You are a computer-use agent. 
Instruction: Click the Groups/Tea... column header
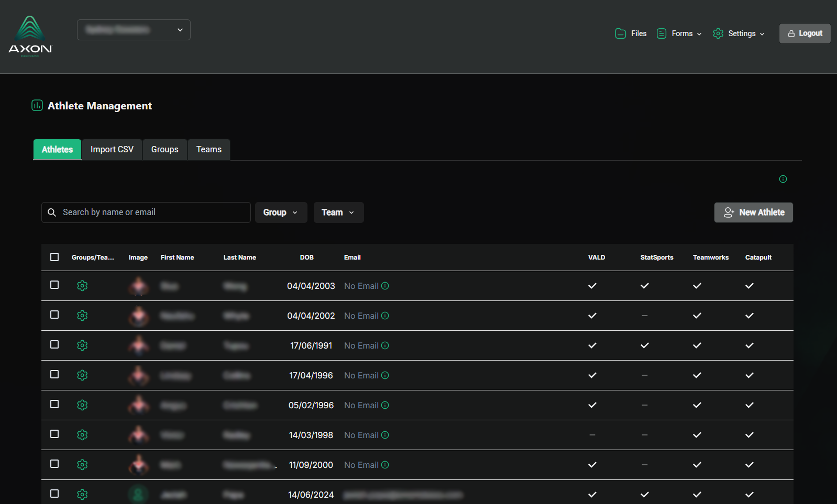(93, 257)
